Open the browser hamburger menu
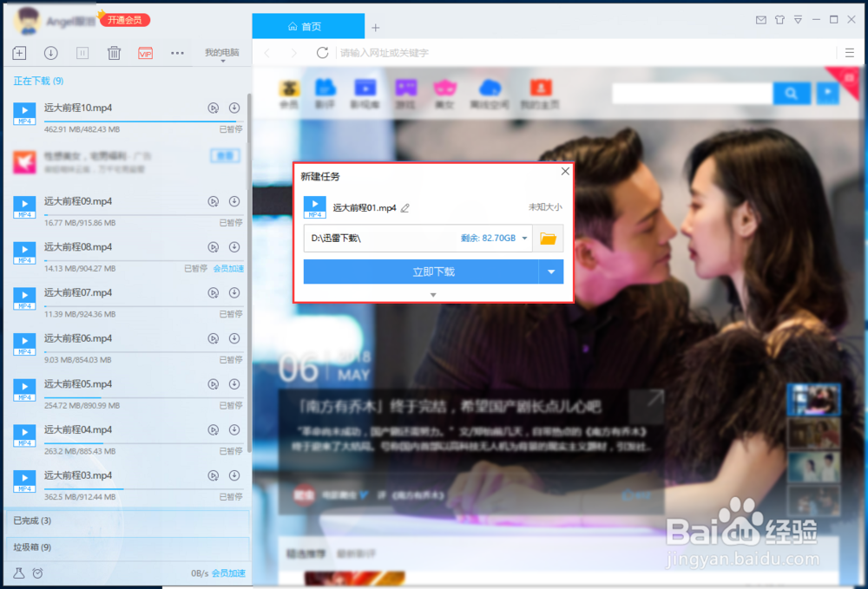The width and height of the screenshot is (868, 589). [x=850, y=53]
